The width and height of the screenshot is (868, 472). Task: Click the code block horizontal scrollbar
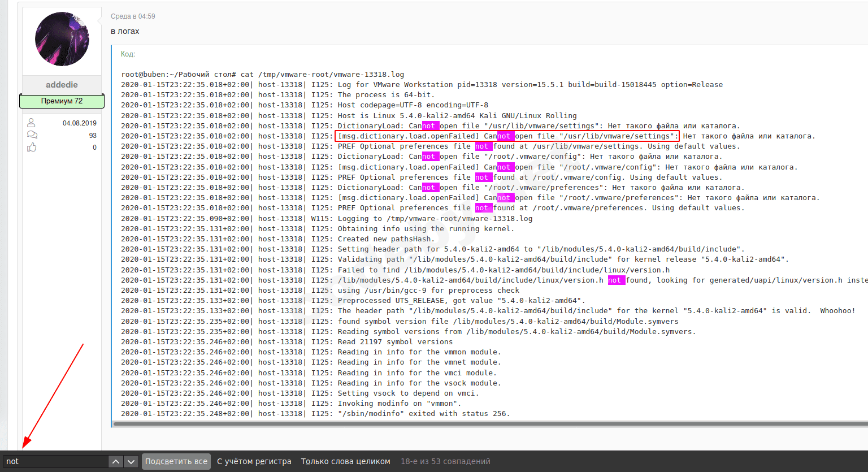click(491, 424)
